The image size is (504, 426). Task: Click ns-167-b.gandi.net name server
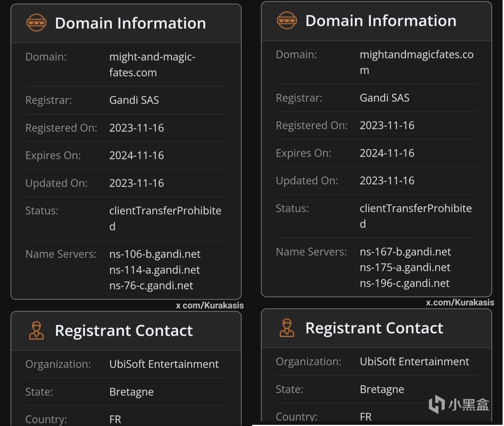point(405,252)
